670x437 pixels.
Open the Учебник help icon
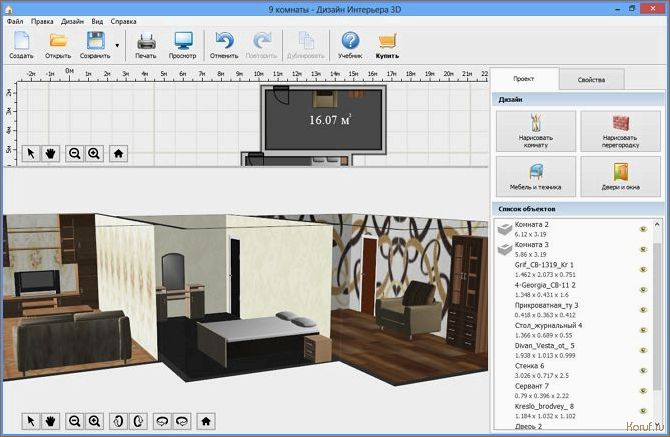[350, 42]
